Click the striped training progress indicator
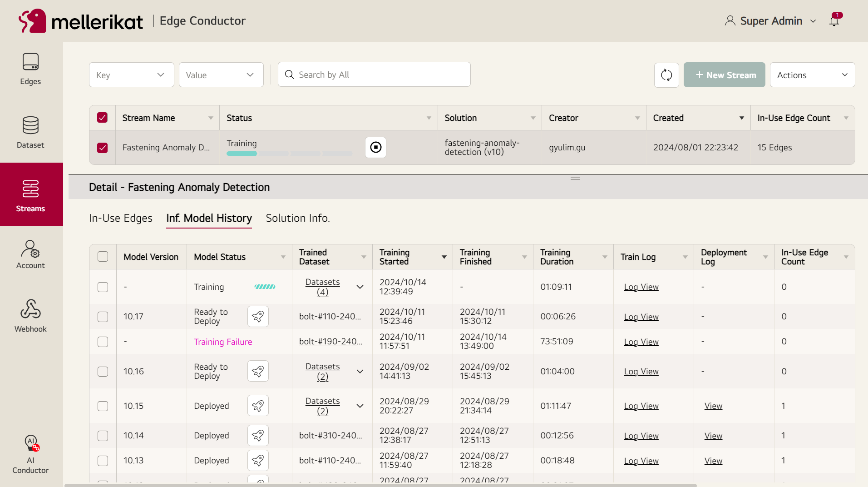868x487 pixels. pyautogui.click(x=265, y=287)
